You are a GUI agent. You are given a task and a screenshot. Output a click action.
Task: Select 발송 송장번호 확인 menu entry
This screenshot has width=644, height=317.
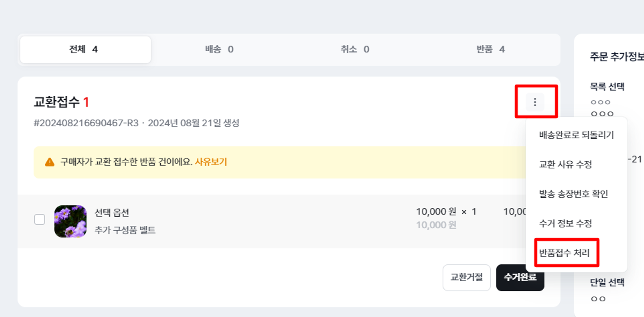pos(573,194)
